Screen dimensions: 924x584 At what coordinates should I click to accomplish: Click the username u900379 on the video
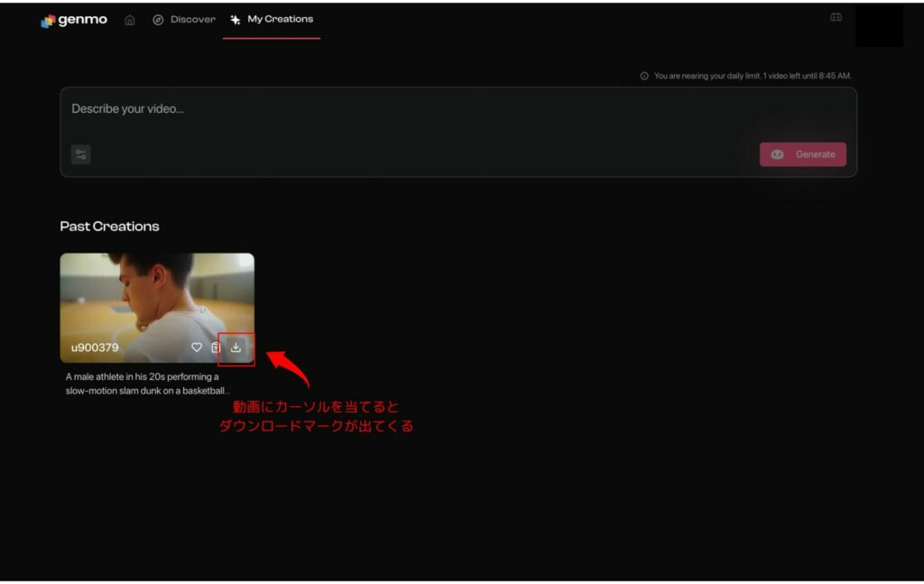pos(95,348)
